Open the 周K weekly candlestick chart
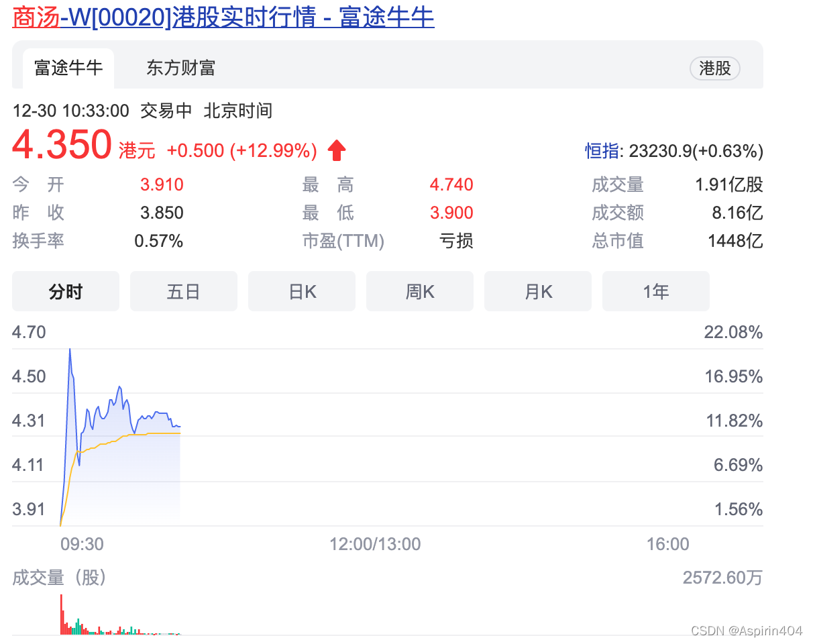The image size is (813, 644). (x=419, y=291)
